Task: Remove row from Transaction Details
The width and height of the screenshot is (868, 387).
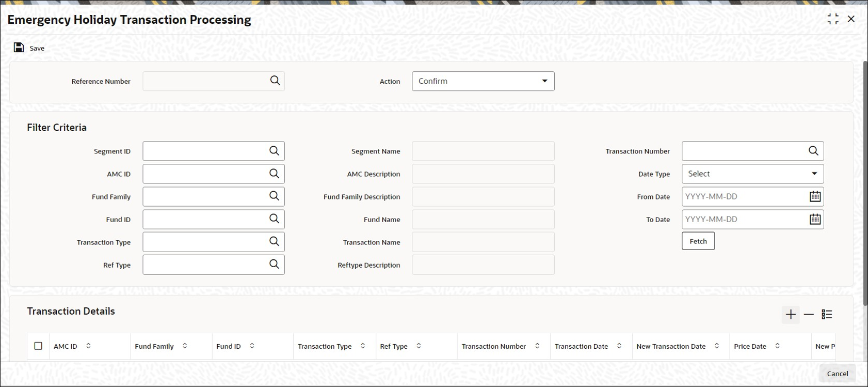Action: [x=809, y=314]
